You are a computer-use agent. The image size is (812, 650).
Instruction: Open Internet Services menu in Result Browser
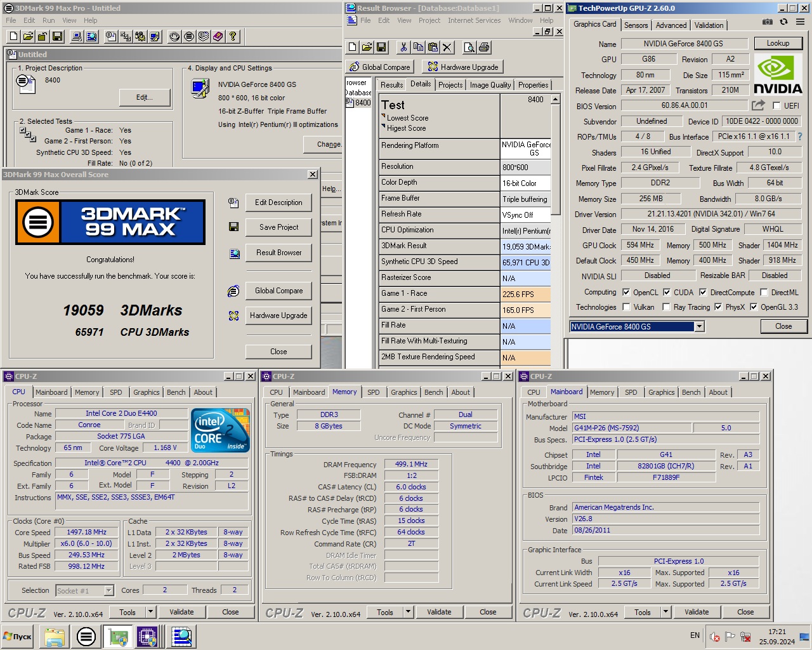click(474, 20)
